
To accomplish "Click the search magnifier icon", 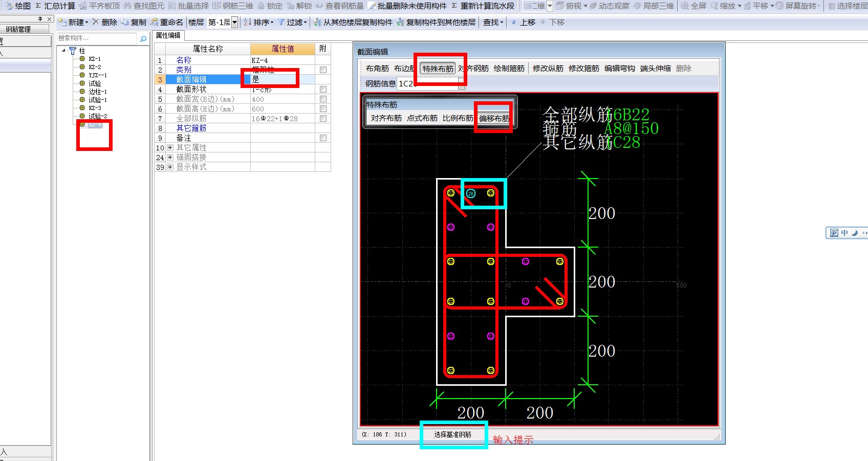I will (x=143, y=38).
